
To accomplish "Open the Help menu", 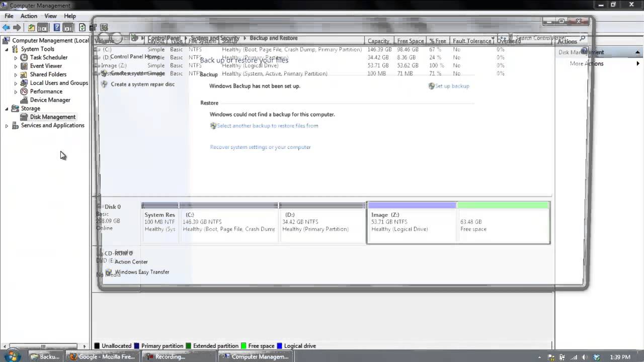I will pos(70,16).
